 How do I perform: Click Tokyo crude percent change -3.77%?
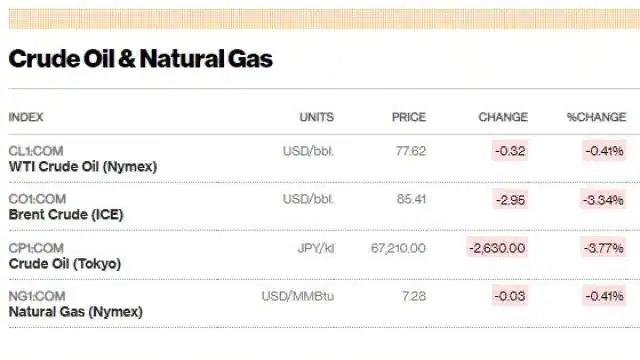[x=603, y=248]
